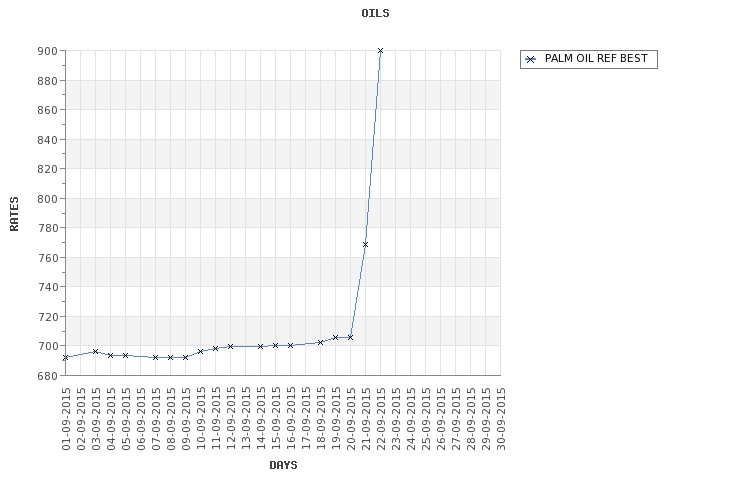Select the 800 label on the rates axis

tap(46, 199)
